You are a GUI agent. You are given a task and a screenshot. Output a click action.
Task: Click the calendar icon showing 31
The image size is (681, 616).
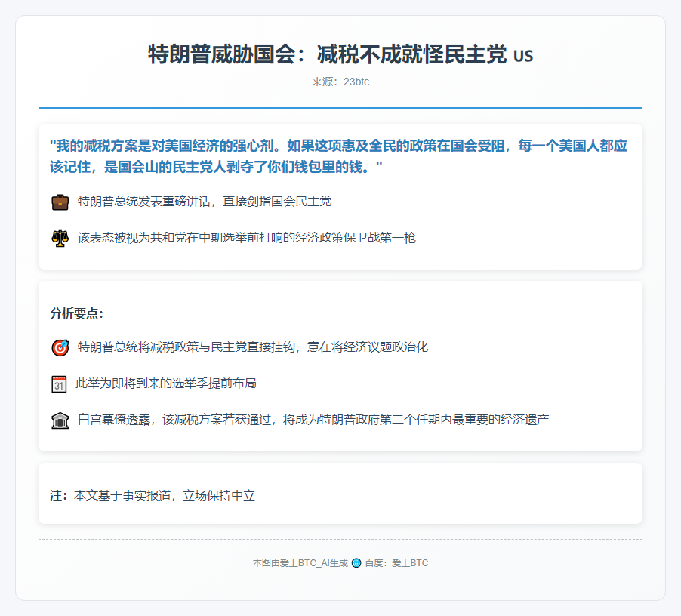59,384
